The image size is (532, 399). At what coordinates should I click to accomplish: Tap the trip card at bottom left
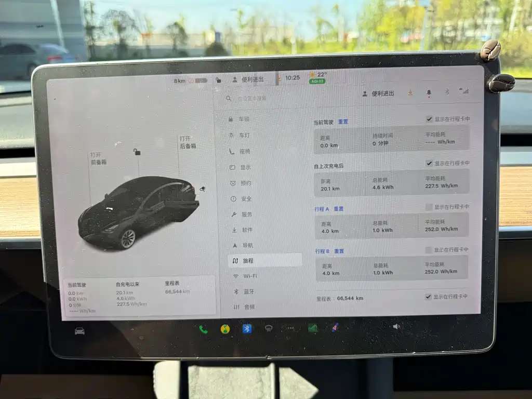pos(139,297)
